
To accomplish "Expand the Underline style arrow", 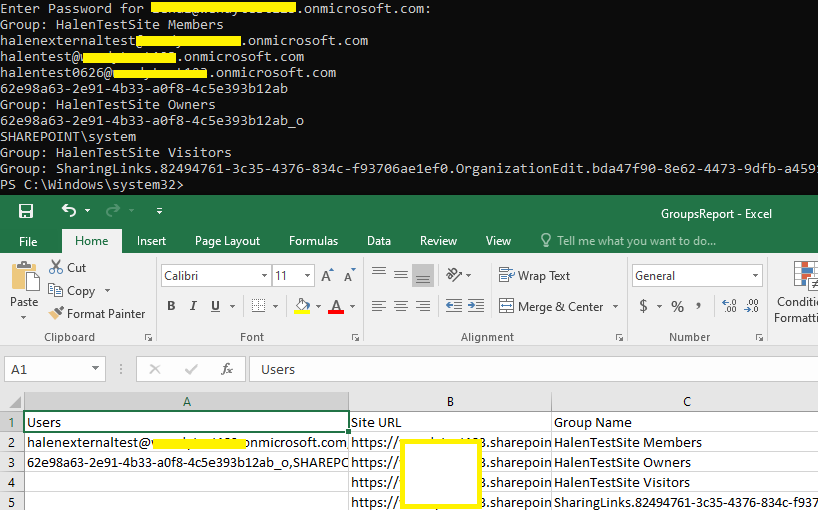I will (233, 306).
